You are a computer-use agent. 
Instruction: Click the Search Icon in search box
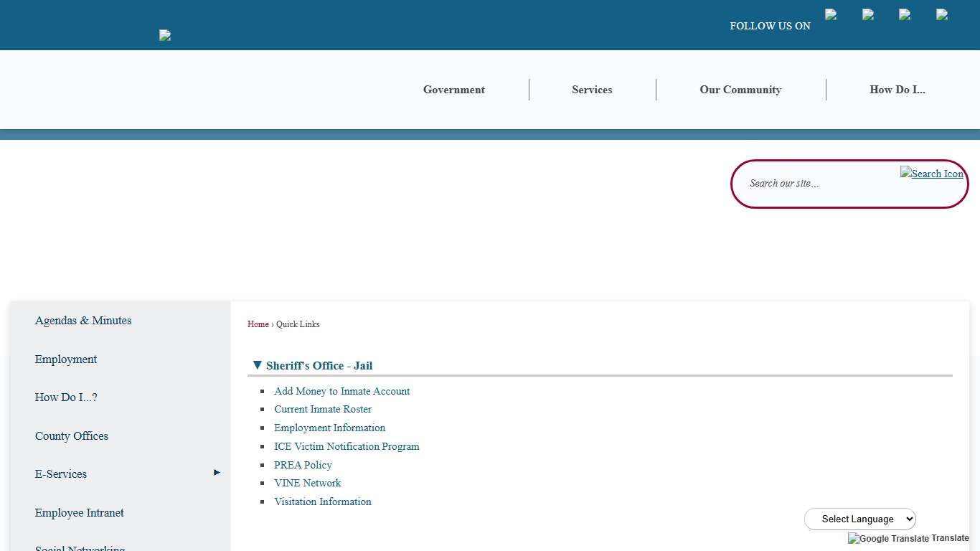(x=931, y=174)
